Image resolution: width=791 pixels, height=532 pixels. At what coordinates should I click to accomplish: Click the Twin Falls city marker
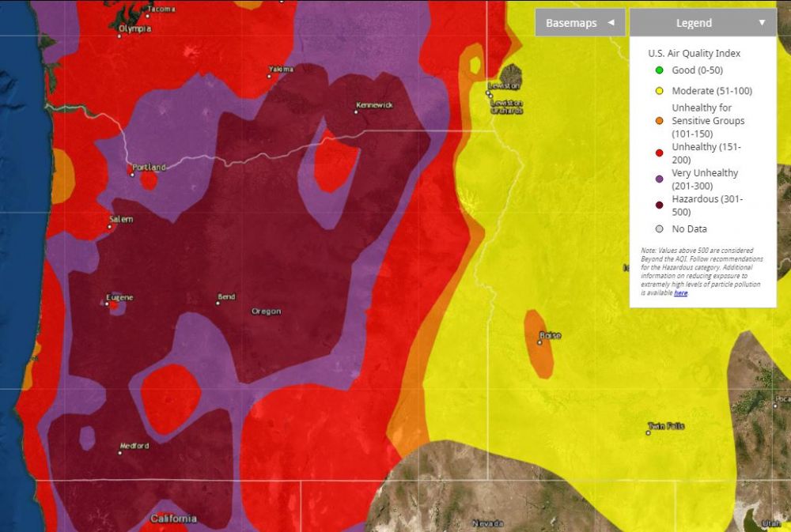pyautogui.click(x=649, y=432)
